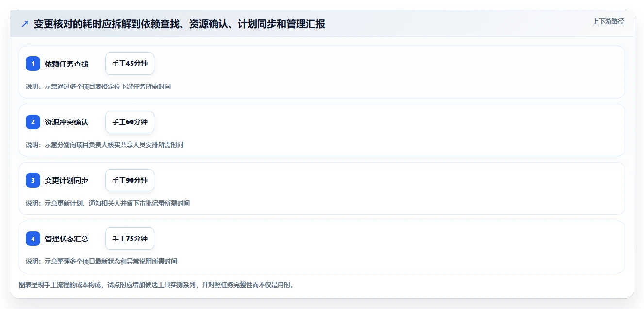644x309 pixels.
Task: Select the 资源冲突确认 step label
Action: tap(66, 122)
